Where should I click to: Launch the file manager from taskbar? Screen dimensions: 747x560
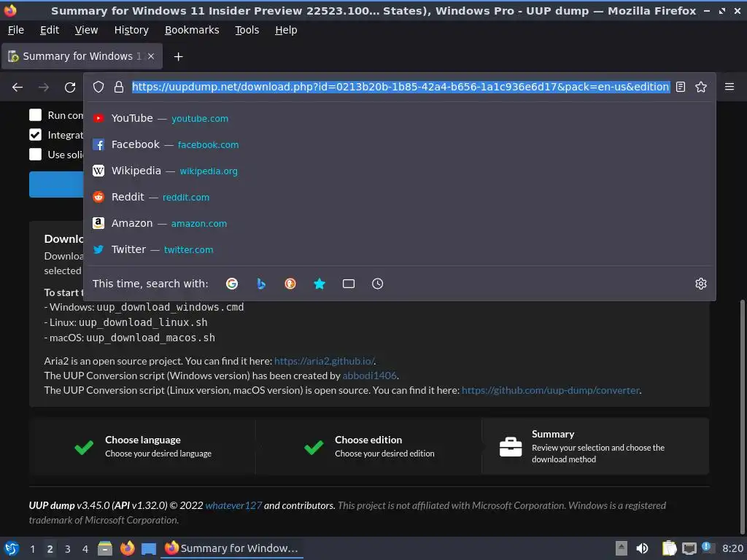click(105, 548)
